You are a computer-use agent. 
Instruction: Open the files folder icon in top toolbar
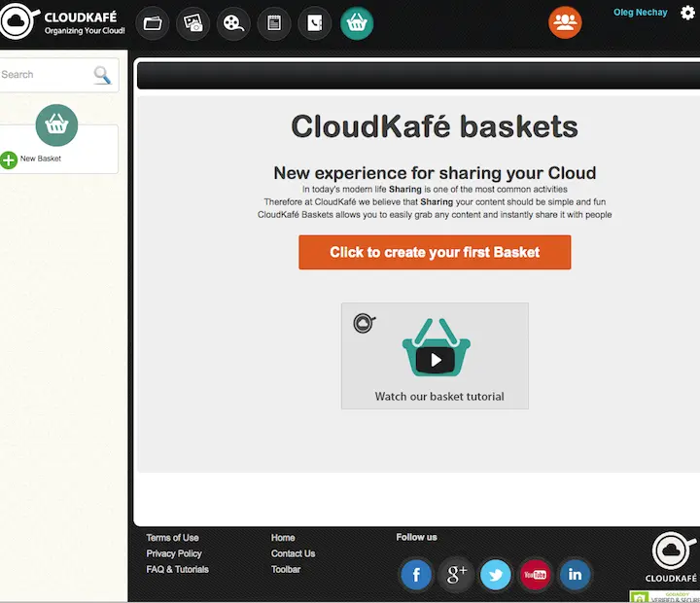coord(153,22)
